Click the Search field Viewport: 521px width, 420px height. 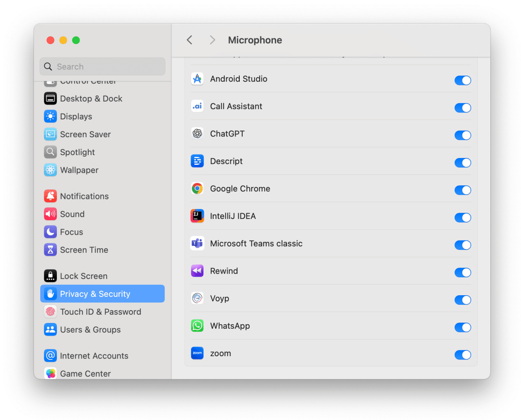(102, 66)
